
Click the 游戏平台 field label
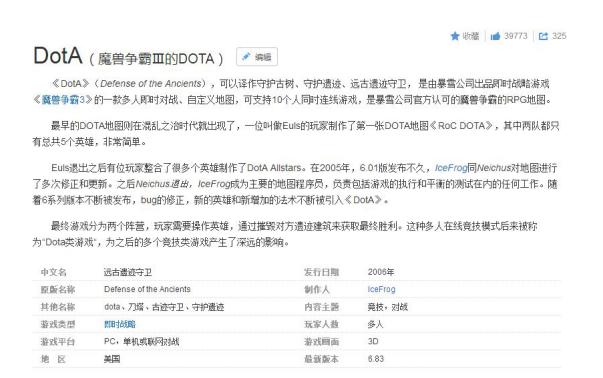pos(58,341)
